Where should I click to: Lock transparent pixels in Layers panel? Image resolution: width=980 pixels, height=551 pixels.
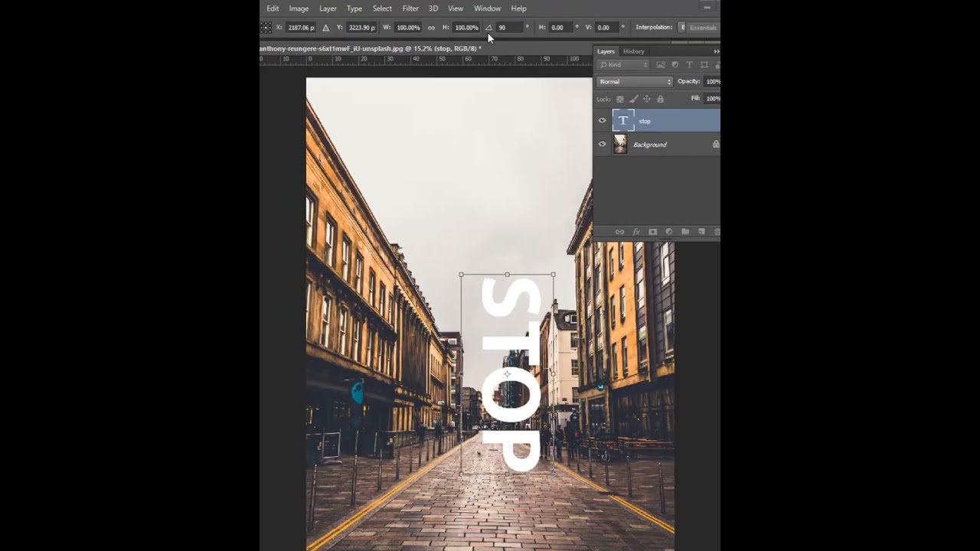pyautogui.click(x=620, y=99)
